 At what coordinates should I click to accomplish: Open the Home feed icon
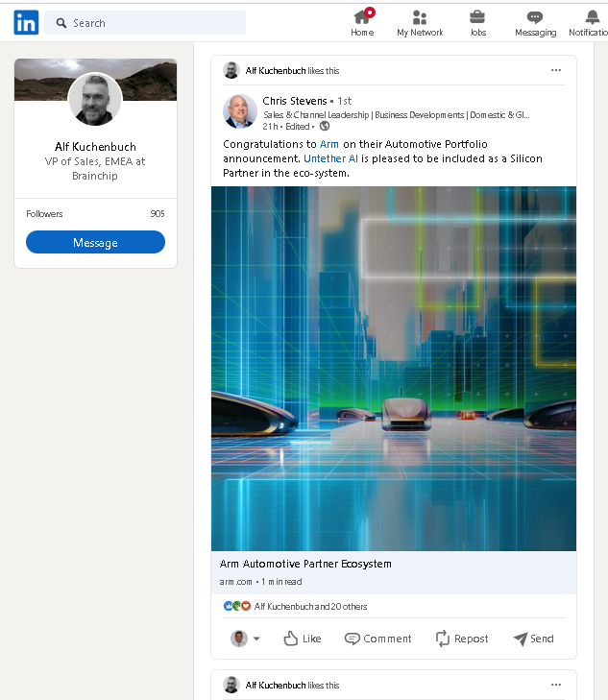pos(362,16)
